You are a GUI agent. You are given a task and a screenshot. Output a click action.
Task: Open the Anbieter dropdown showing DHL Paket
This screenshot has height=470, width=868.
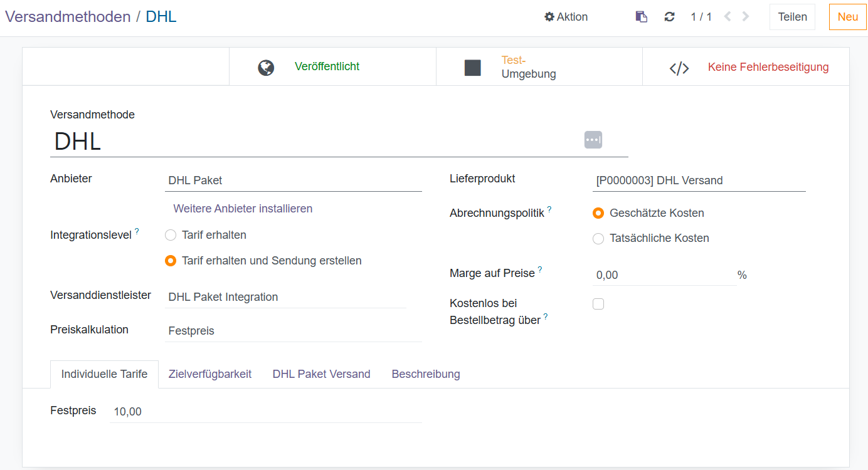tap(294, 180)
